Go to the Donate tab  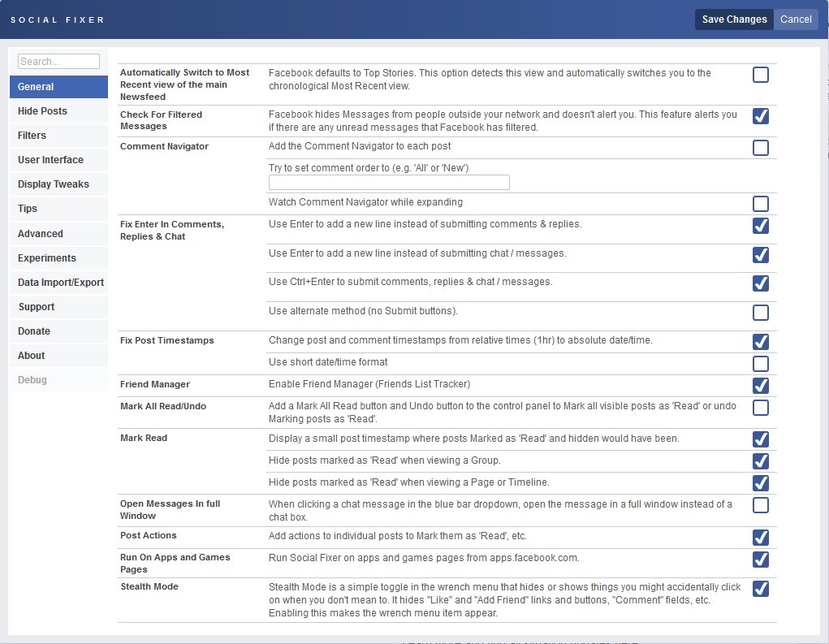point(58,331)
